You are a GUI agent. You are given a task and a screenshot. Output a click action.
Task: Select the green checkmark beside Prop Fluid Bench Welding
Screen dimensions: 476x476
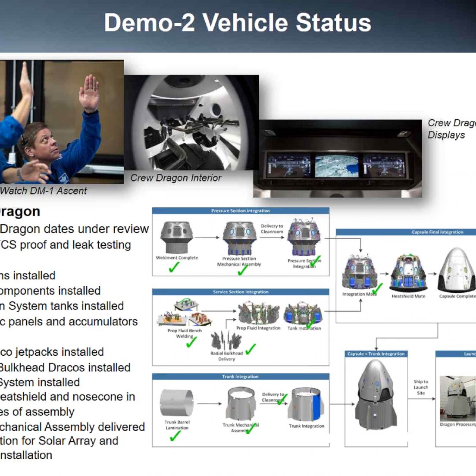click(x=191, y=342)
